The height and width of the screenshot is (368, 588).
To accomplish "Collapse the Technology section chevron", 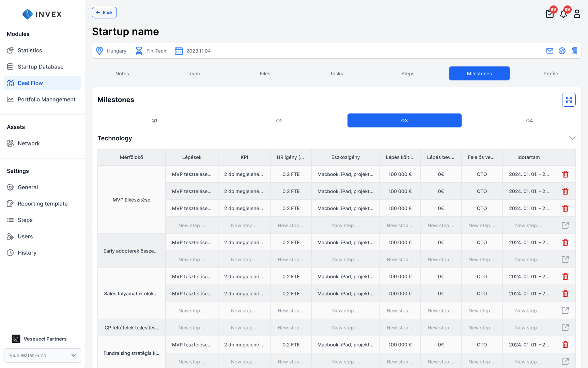I will [x=572, y=138].
